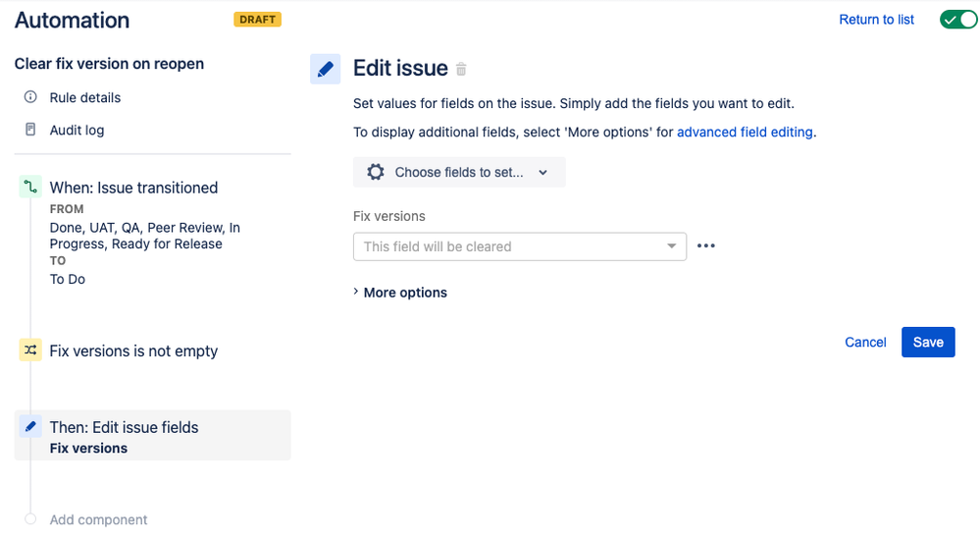980x540 pixels.
Task: Go back via Return to list
Action: coord(876,20)
